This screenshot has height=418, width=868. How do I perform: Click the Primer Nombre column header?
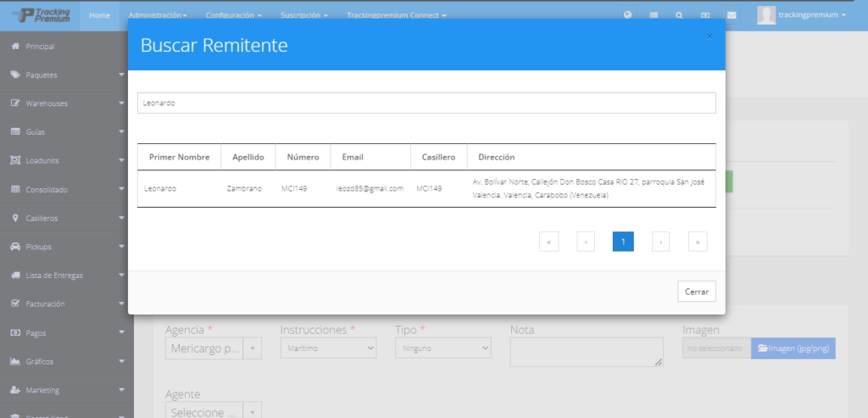point(180,157)
